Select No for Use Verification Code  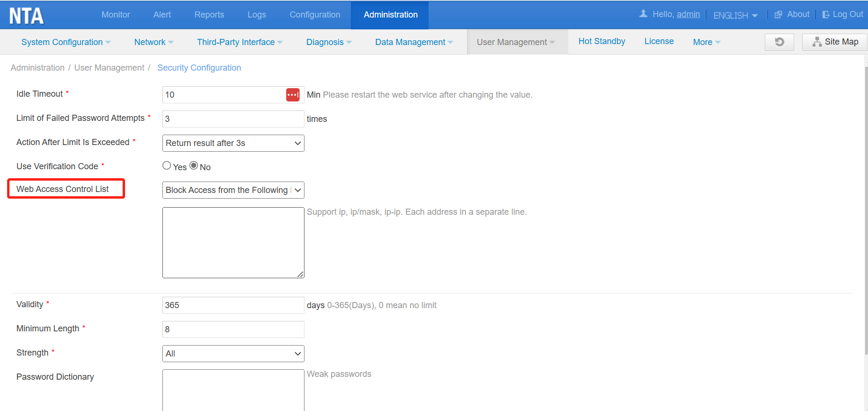(194, 165)
